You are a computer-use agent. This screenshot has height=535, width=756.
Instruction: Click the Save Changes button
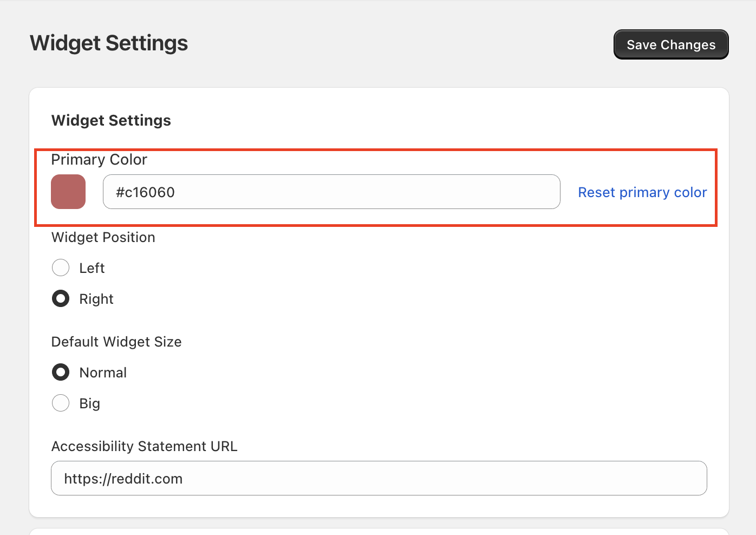click(x=670, y=44)
